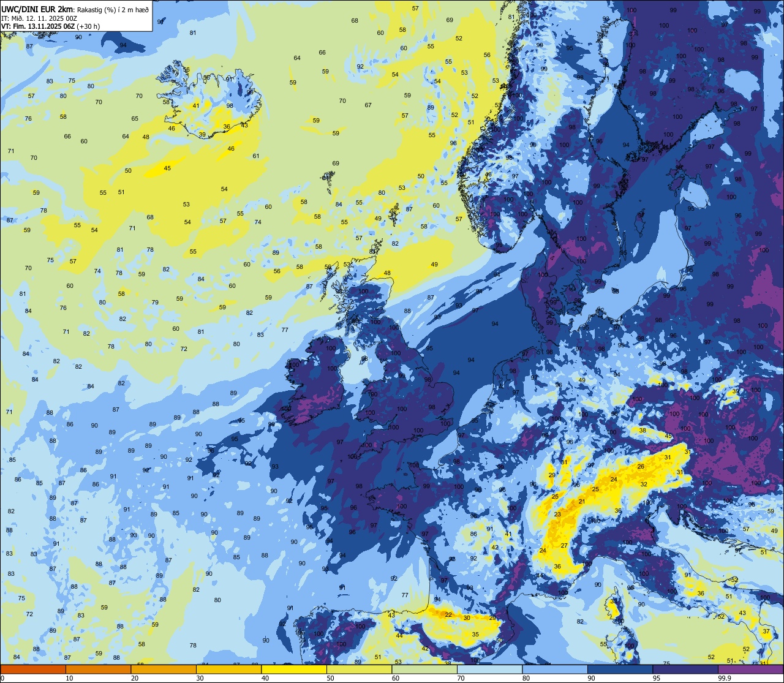This screenshot has height=683, width=784.
Task: Click the dark orange 0–10 legend swatch
Action: point(33,669)
